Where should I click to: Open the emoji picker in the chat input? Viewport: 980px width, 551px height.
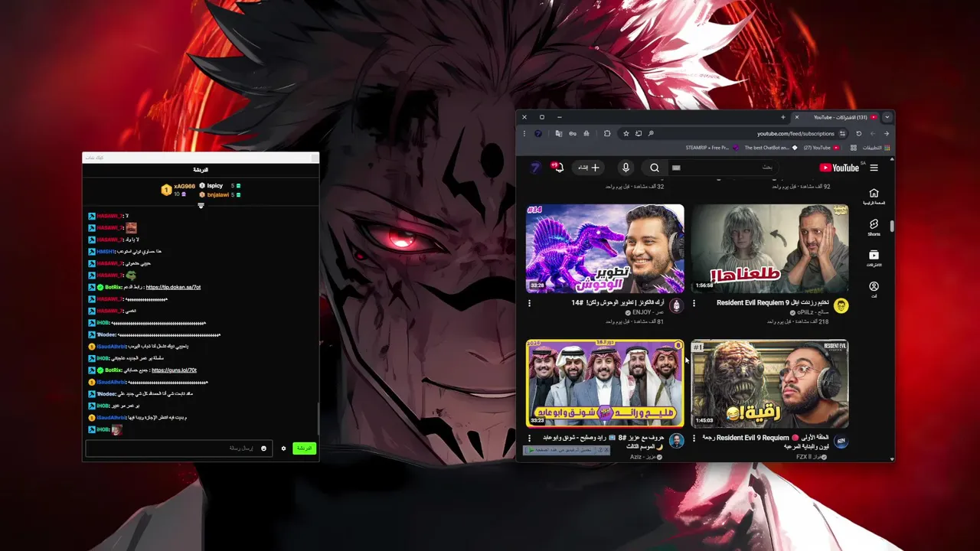(x=263, y=448)
